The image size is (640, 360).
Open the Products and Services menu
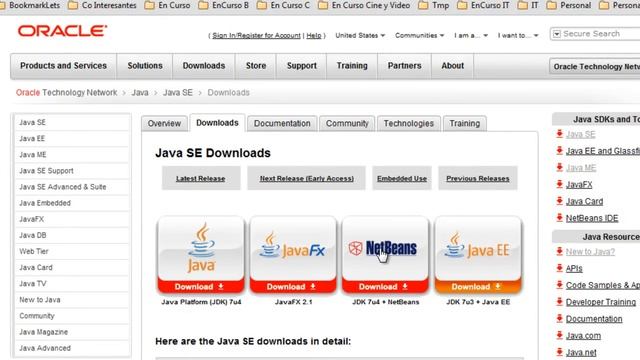[63, 66]
